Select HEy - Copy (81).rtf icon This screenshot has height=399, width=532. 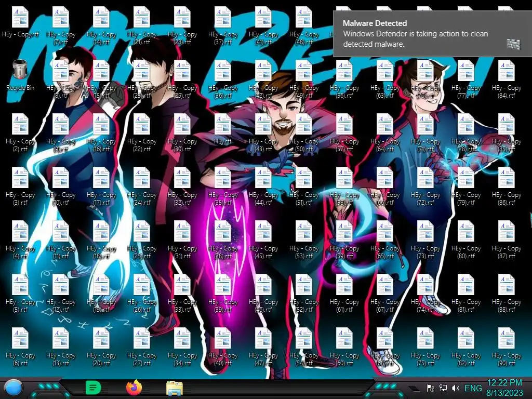click(466, 284)
